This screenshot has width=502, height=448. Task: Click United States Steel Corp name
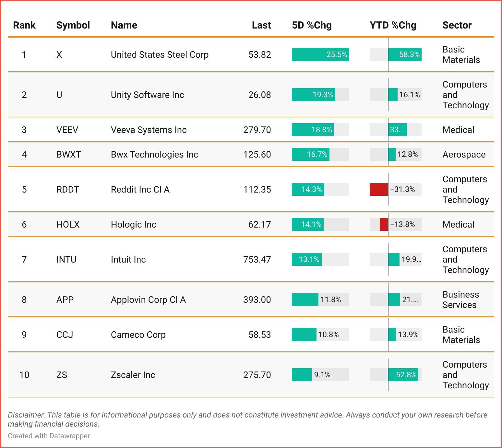pos(160,55)
